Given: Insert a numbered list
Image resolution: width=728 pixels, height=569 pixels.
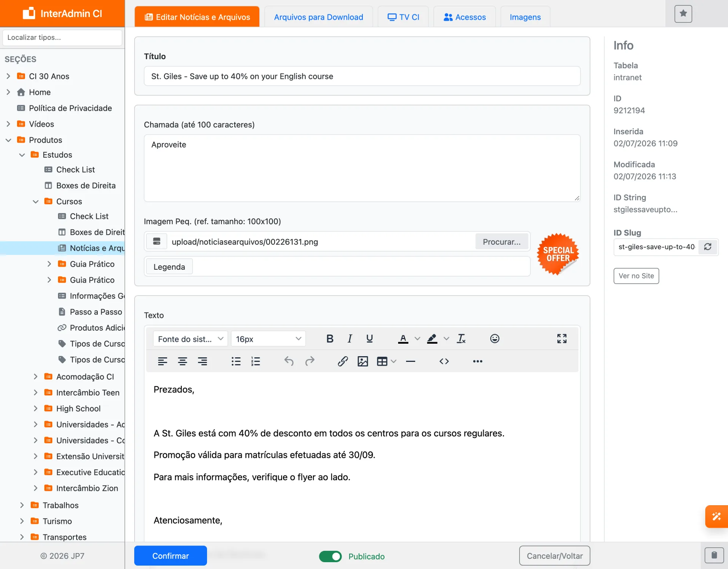Looking at the screenshot, I should (x=256, y=362).
